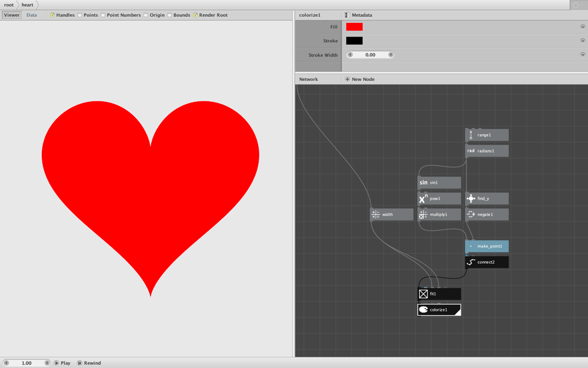Select the multiply1 node icon
This screenshot has height=368, width=588.
(423, 214)
